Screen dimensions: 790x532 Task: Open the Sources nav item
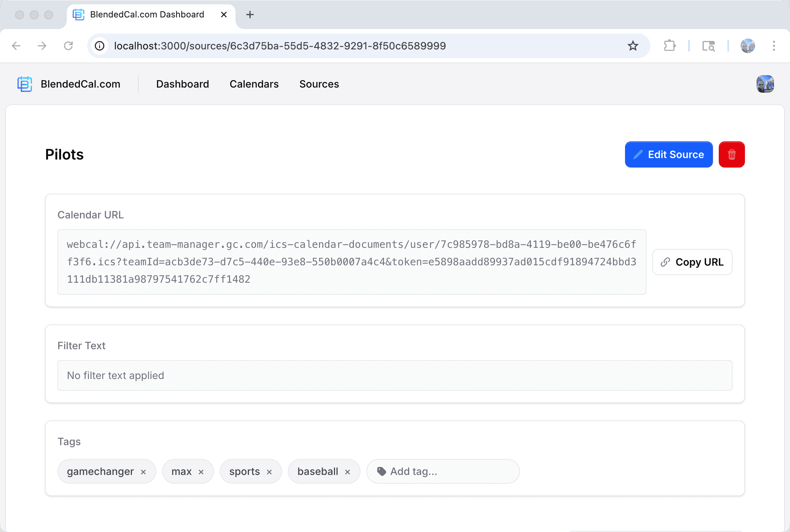coord(319,84)
